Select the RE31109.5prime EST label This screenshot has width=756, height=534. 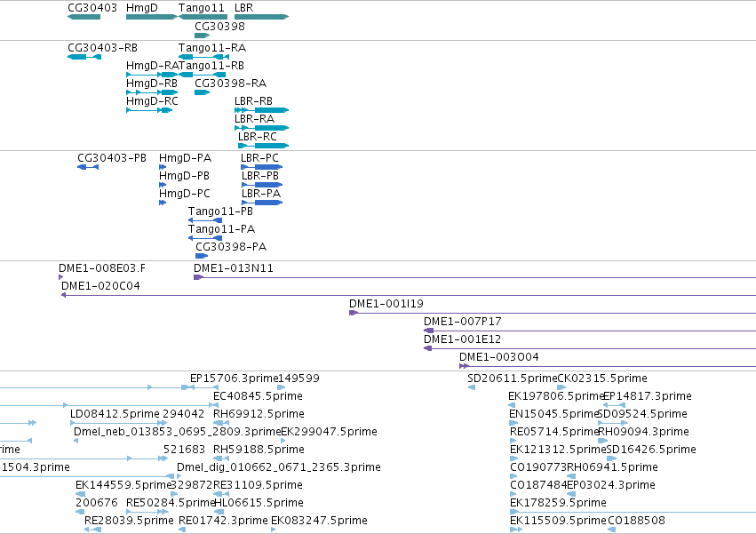(x=258, y=486)
